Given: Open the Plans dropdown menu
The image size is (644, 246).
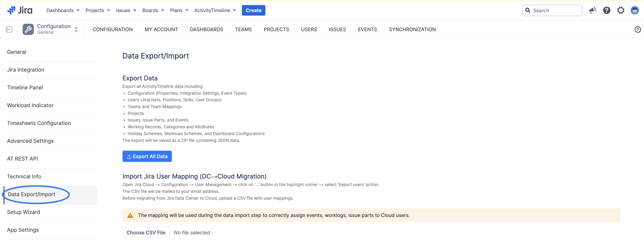Looking at the screenshot, I should tap(179, 10).
